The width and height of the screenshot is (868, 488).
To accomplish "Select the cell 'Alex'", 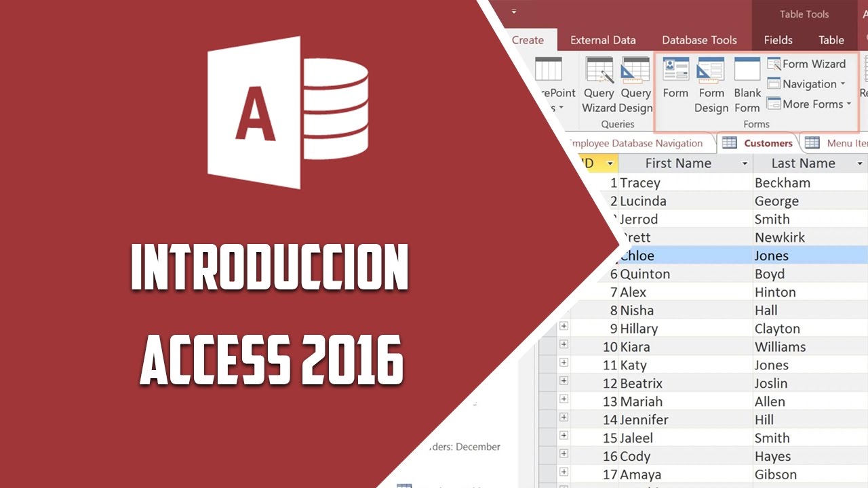I will (x=686, y=293).
